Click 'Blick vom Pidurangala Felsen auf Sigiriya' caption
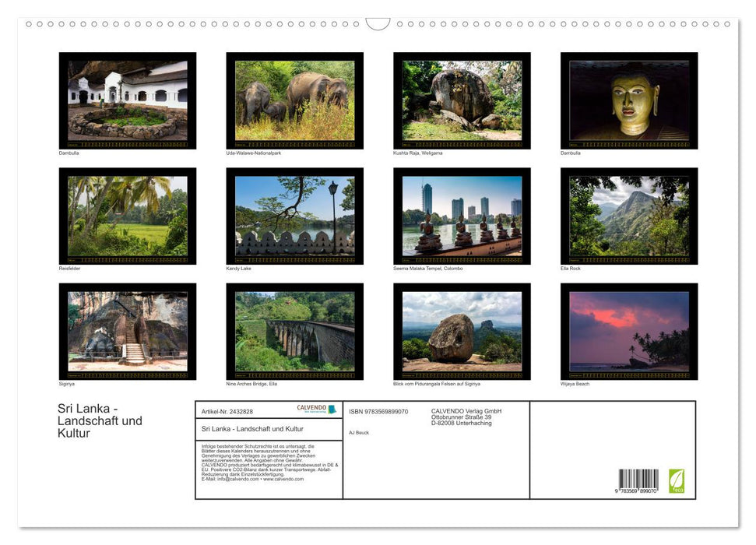The width and height of the screenshot is (756, 545). pyautogui.click(x=437, y=384)
